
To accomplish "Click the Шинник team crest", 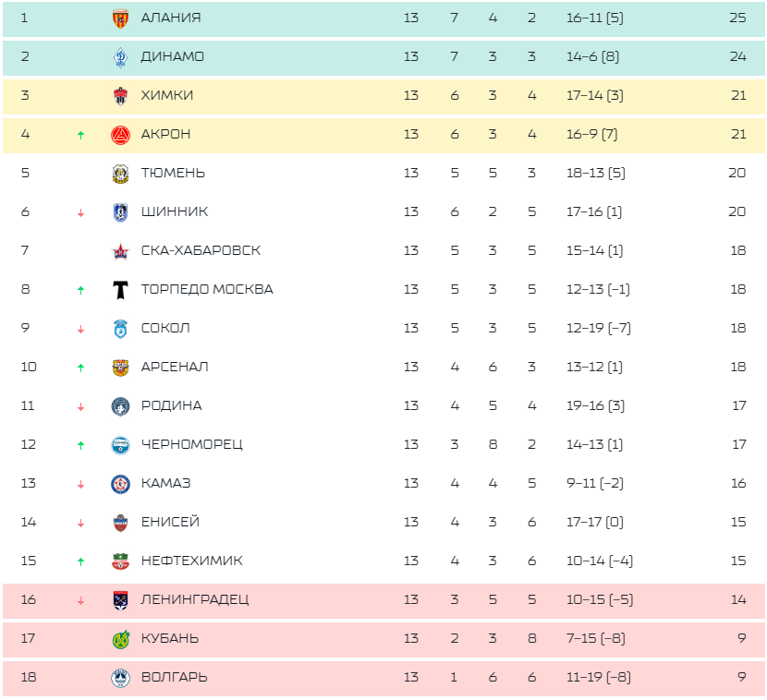I will point(120,211).
